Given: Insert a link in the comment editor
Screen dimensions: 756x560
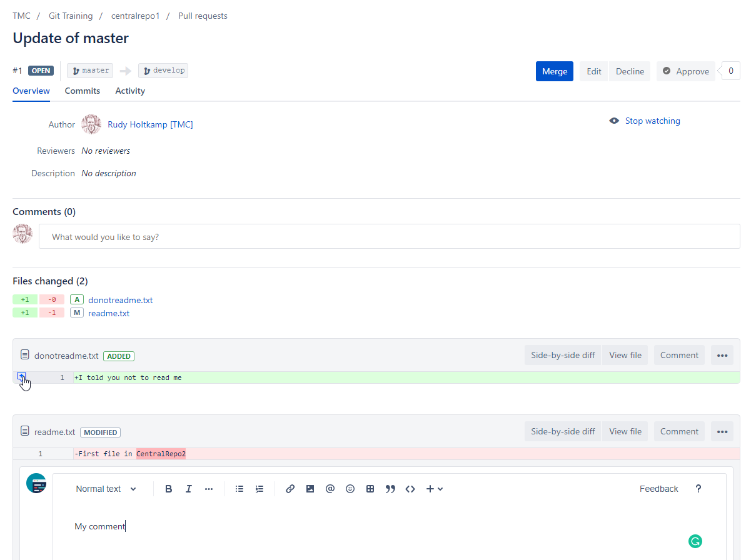Looking at the screenshot, I should coord(290,489).
